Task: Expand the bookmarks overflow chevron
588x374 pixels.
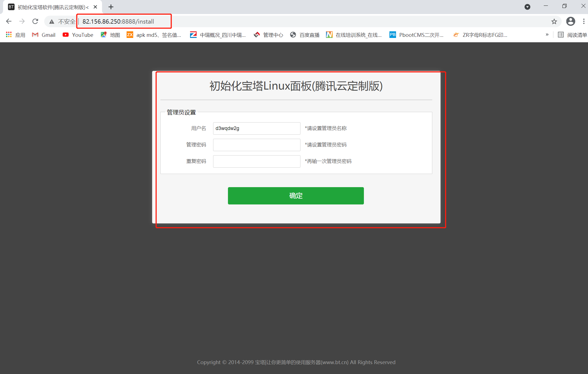Action: point(547,35)
